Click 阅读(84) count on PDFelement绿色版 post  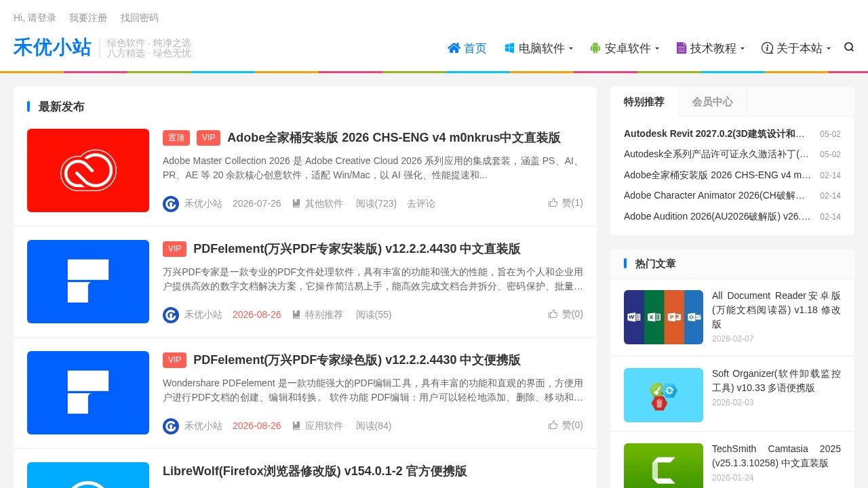tap(374, 426)
